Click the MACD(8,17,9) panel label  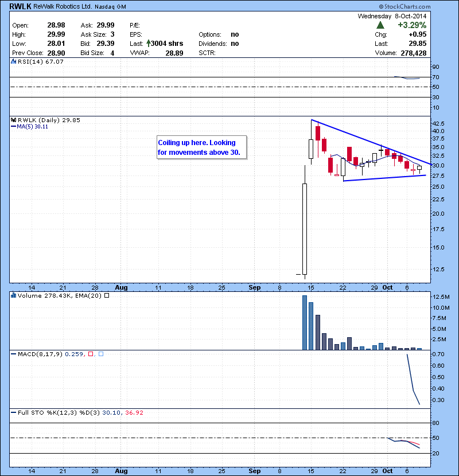tap(40, 354)
